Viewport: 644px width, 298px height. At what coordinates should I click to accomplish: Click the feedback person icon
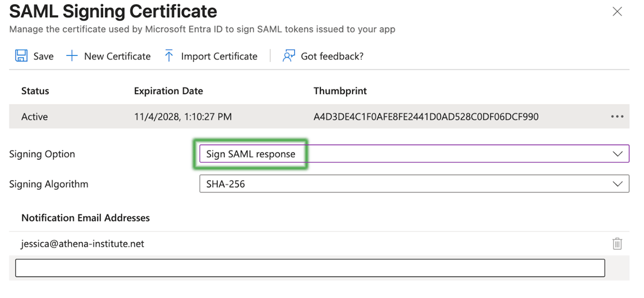click(x=288, y=56)
